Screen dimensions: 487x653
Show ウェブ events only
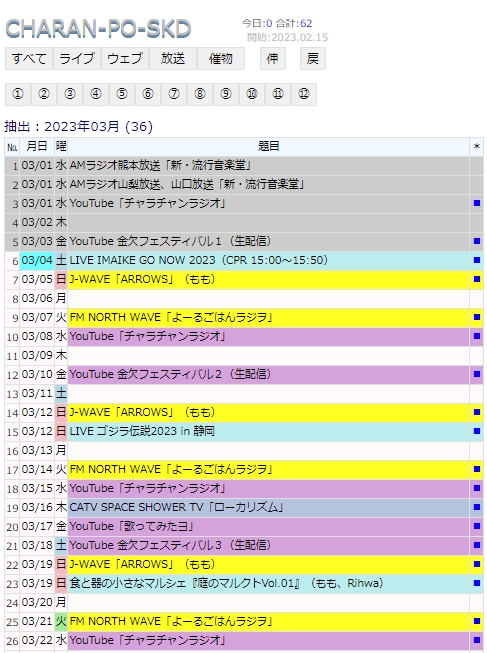125,58
